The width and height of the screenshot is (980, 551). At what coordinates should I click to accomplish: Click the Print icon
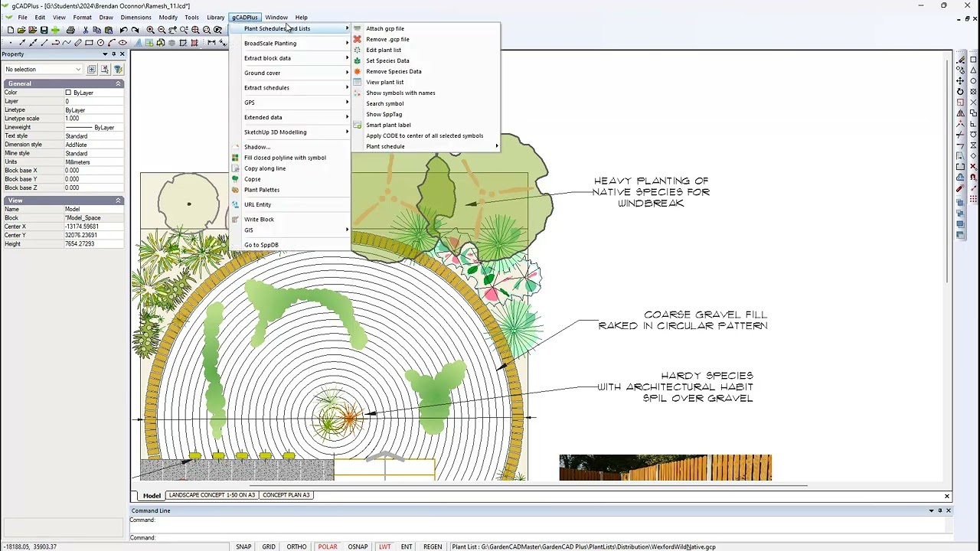tap(70, 30)
